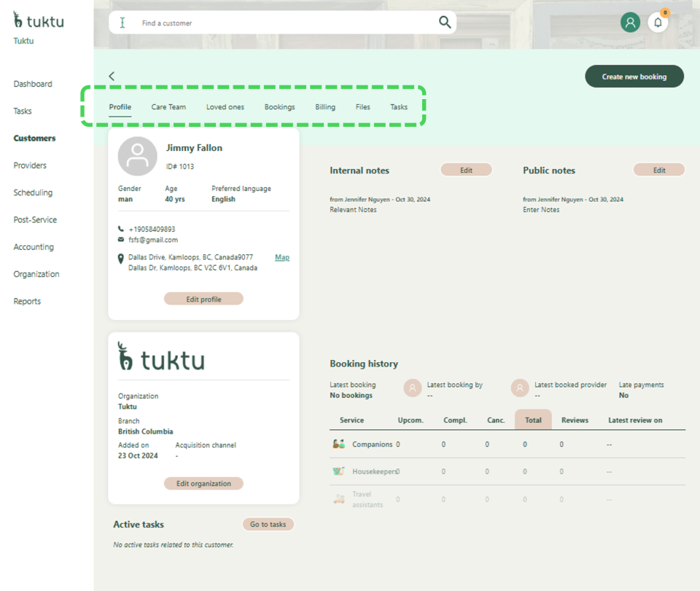
Task: Click the search magnifier icon
Action: click(x=445, y=23)
